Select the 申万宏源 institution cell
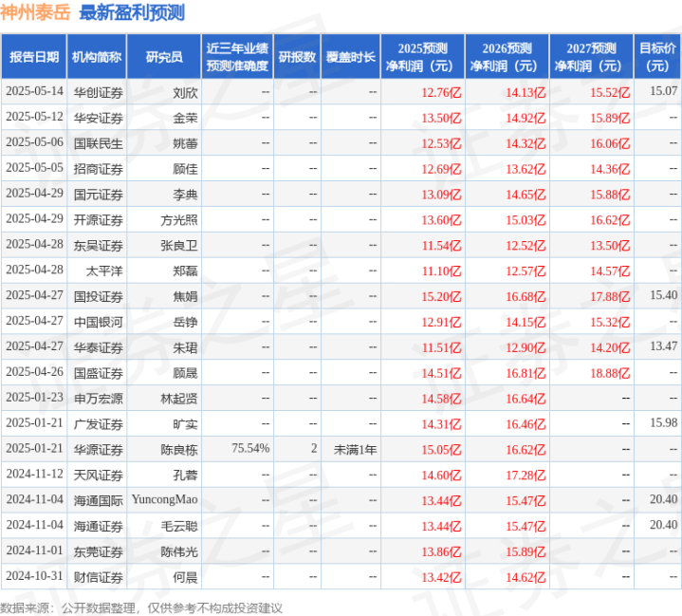Image resolution: width=682 pixels, height=616 pixels. click(99, 399)
